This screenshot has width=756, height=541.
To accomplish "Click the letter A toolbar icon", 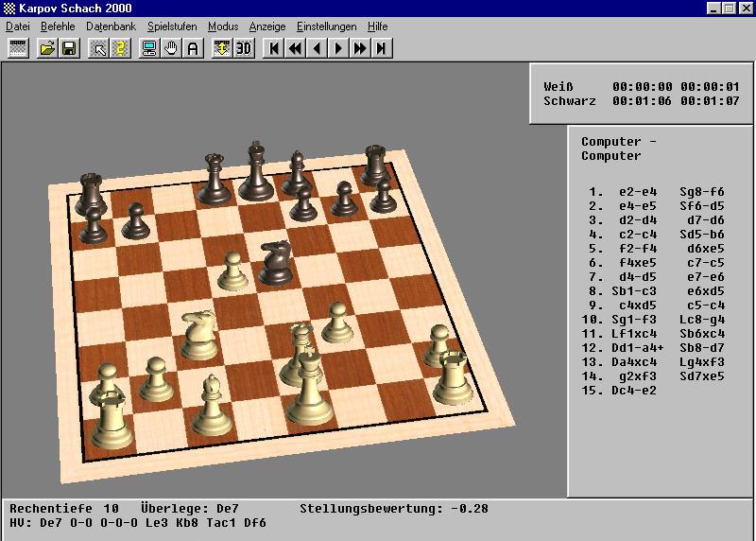I will click(193, 47).
